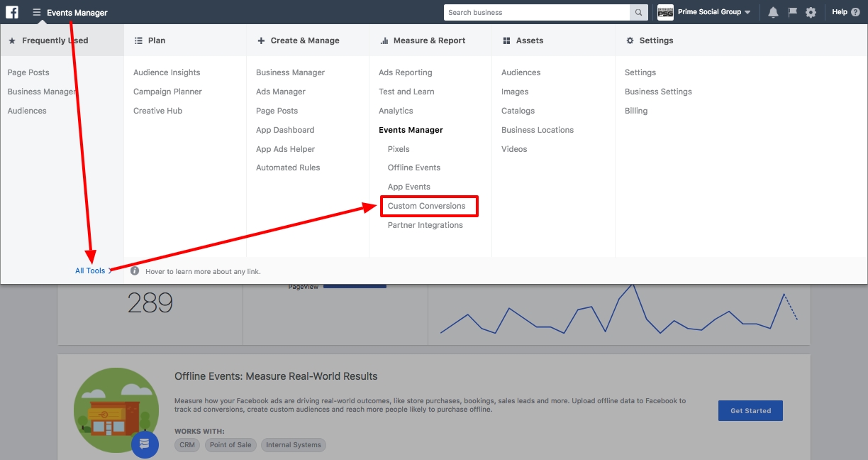Open Automated Rules

tap(288, 168)
